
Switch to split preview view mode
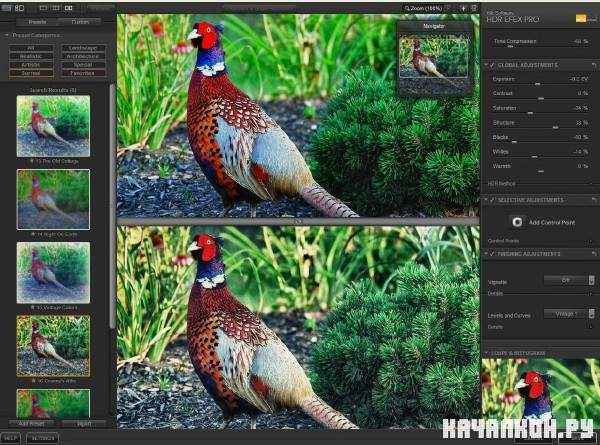(x=56, y=8)
